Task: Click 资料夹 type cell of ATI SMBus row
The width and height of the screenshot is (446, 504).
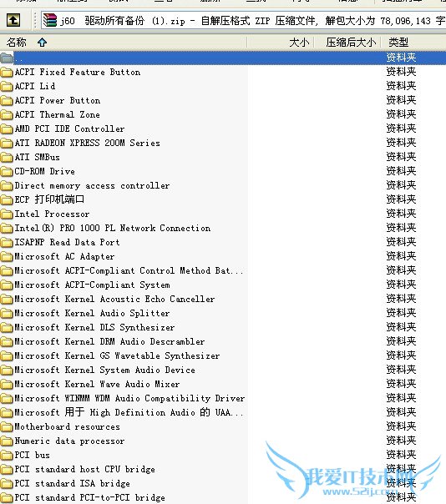Action: tap(401, 157)
